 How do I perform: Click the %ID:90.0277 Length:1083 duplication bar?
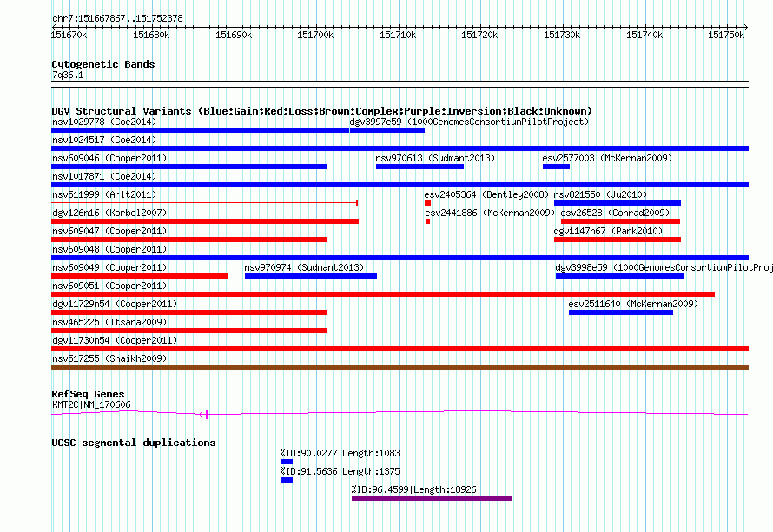287,462
